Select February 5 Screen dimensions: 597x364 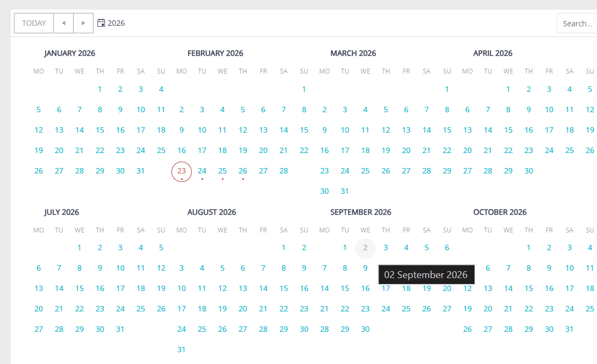click(243, 110)
